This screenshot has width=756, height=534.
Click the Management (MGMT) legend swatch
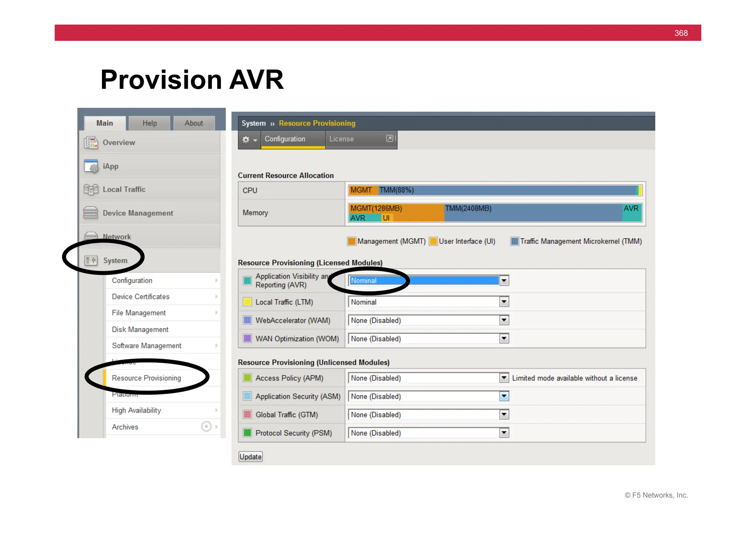[351, 241]
